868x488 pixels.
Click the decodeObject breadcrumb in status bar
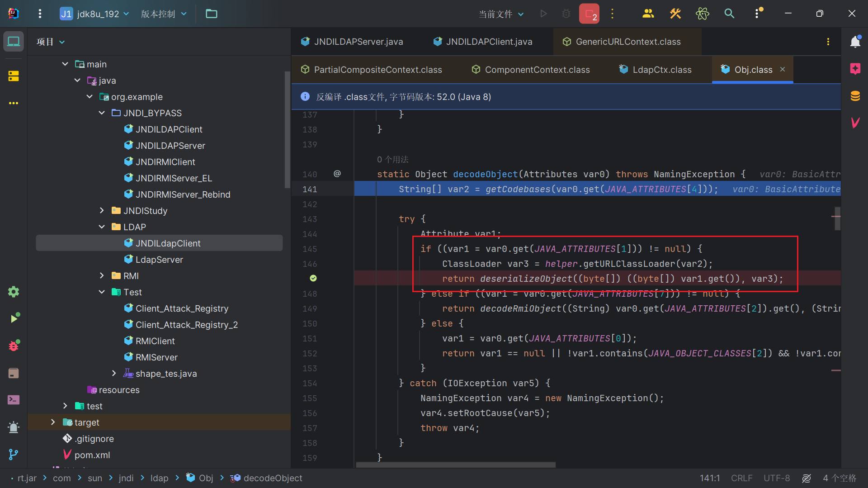[273, 478]
